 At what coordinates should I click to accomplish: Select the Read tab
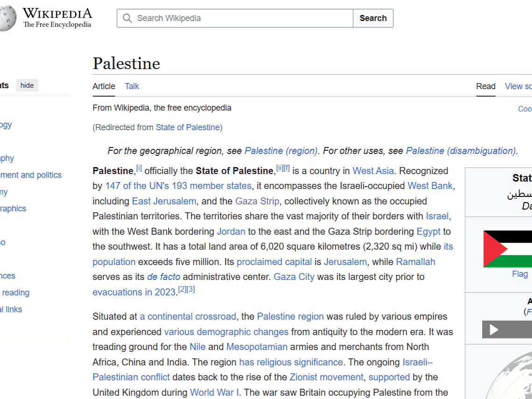(x=486, y=86)
